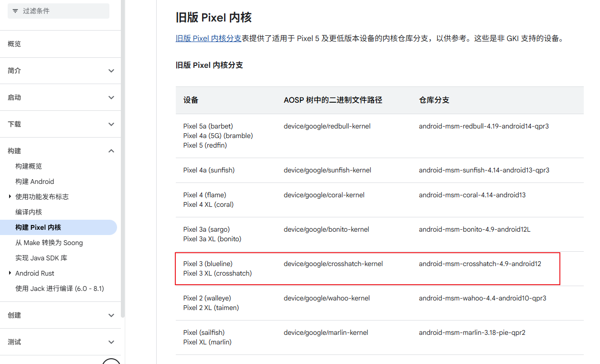Click the 旧版 Pixel 内核 page heading
The image size is (600, 364).
214,18
